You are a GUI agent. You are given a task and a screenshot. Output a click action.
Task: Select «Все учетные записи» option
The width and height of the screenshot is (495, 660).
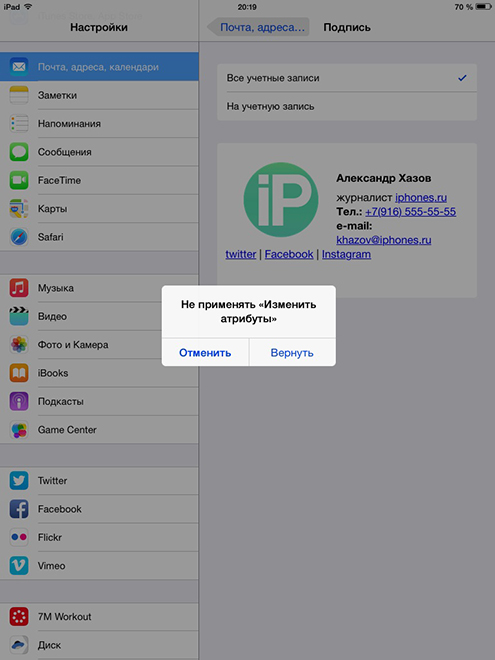(x=347, y=78)
